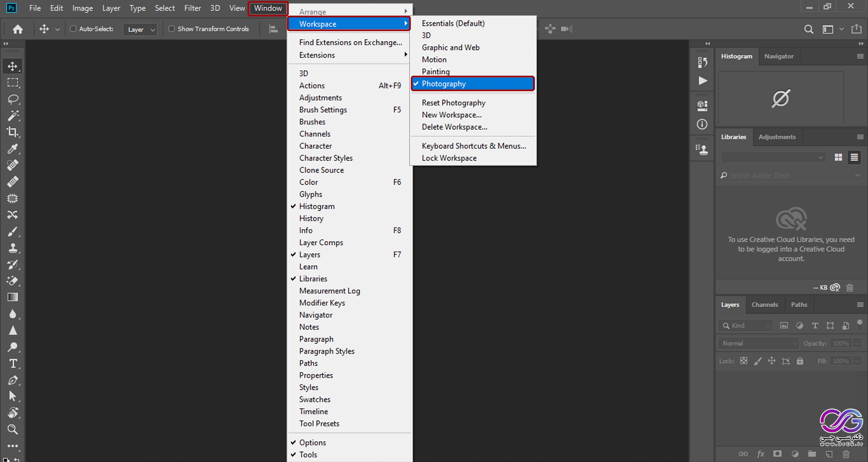Viewport: 868px width, 462px height.
Task: Open the Image menu
Action: 82,8
